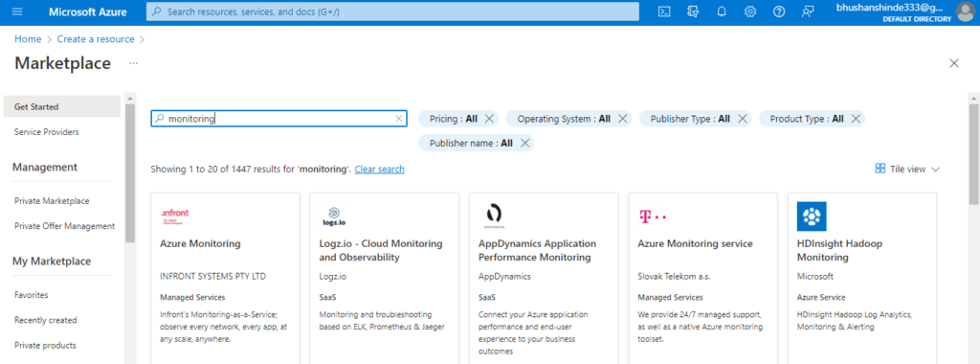Click the logz.io logo thumbnail

click(334, 216)
